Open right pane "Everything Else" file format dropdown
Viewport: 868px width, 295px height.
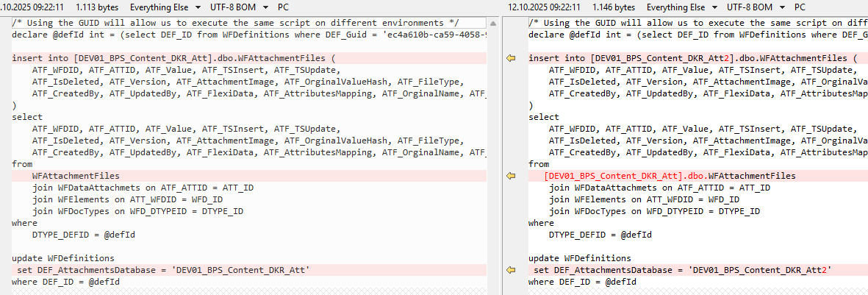tap(681, 7)
